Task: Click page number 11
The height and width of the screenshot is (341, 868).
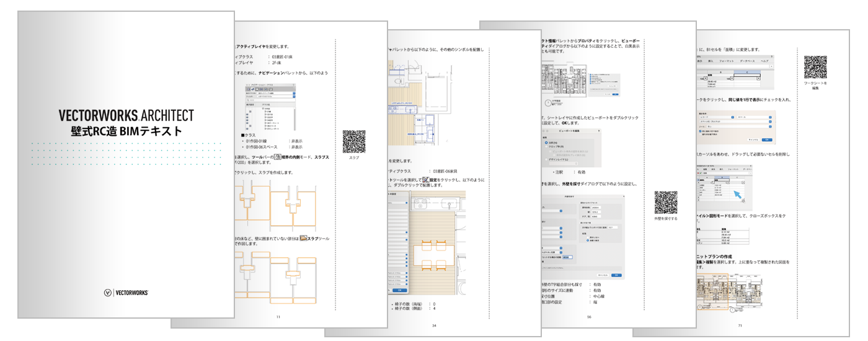Action: click(x=278, y=317)
